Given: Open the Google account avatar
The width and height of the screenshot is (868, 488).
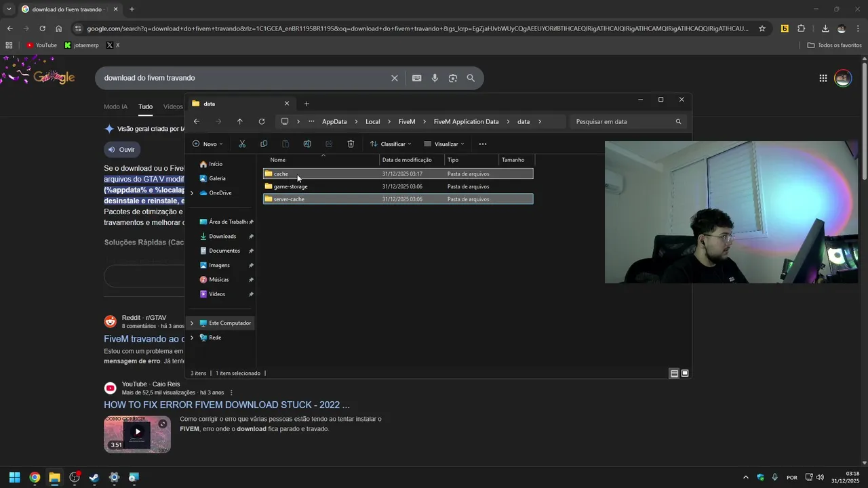Looking at the screenshot, I should pos(843,78).
